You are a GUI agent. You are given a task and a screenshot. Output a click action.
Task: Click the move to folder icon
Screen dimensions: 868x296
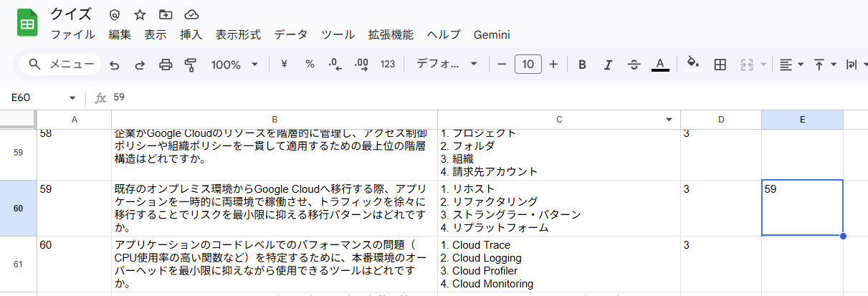coord(166,14)
